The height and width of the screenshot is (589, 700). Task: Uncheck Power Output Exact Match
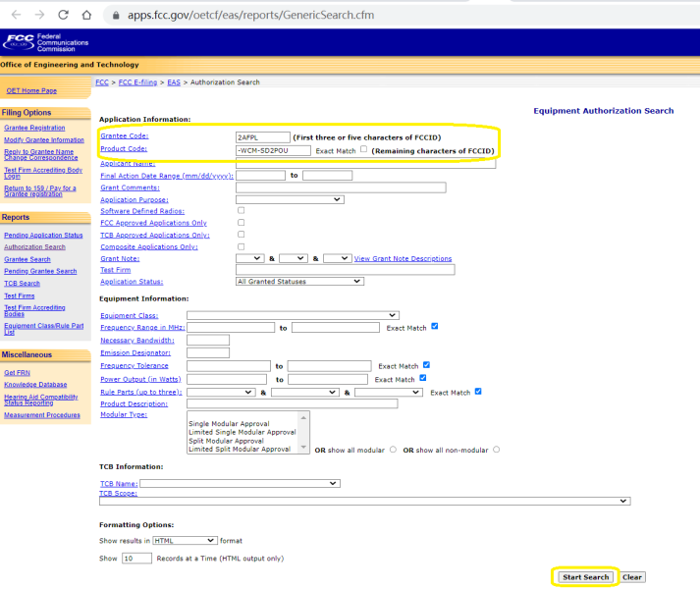(x=423, y=378)
